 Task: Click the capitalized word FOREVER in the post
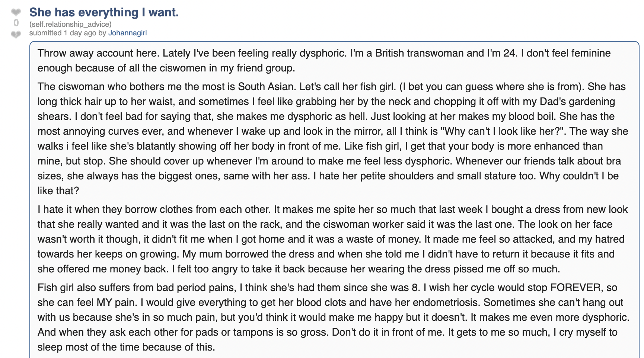point(576,287)
